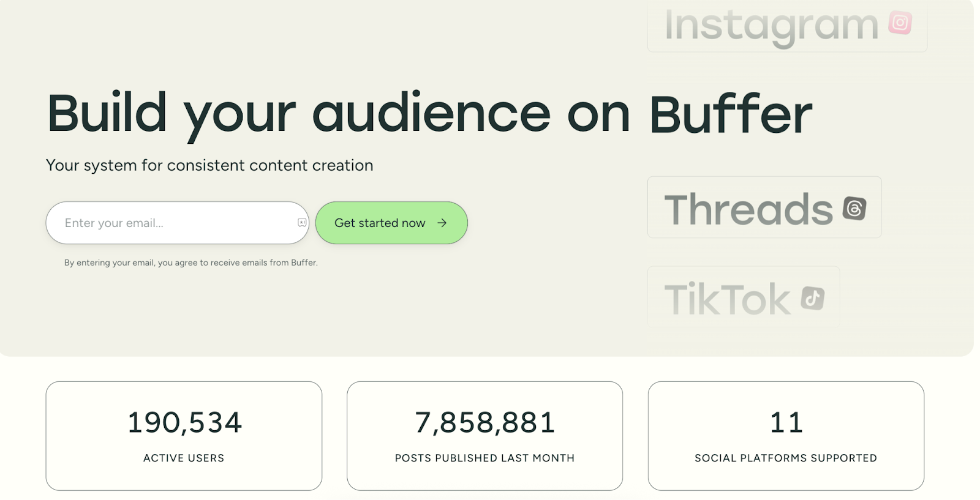Click the Threads logo icon
Image resolution: width=980 pixels, height=500 pixels.
pyautogui.click(x=854, y=208)
